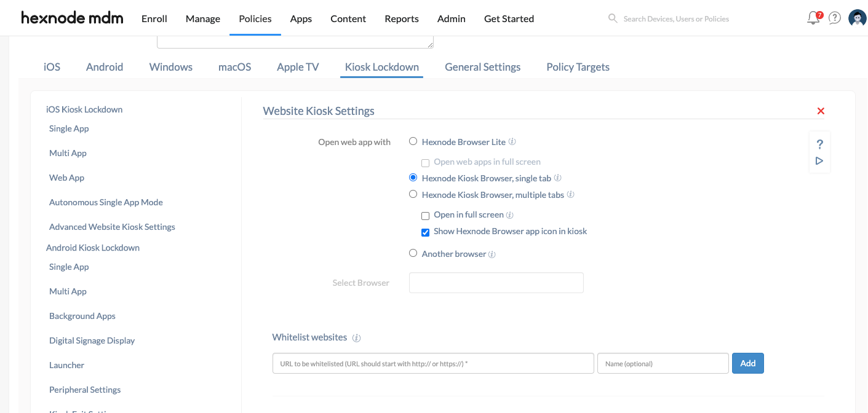Click the side panel help question mark

click(x=819, y=144)
